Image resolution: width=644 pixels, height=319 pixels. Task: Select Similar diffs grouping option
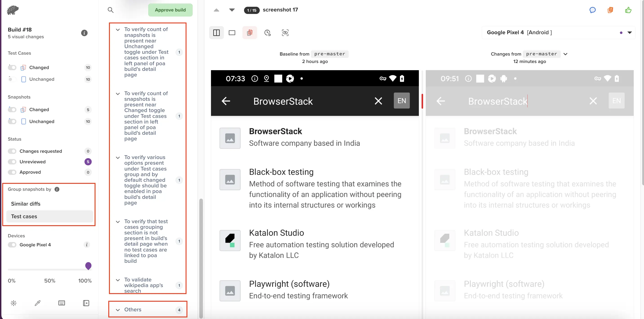point(26,204)
